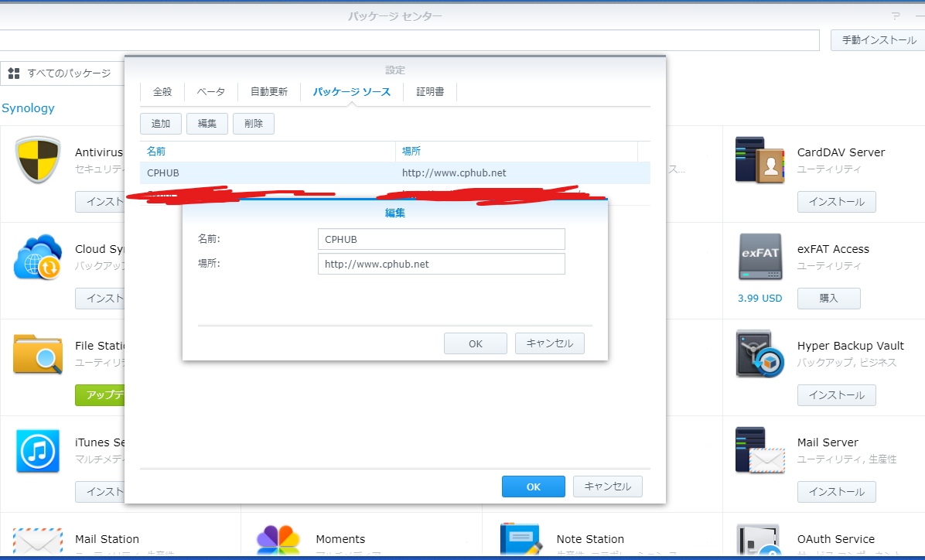Click the Moments package title

tap(340, 539)
